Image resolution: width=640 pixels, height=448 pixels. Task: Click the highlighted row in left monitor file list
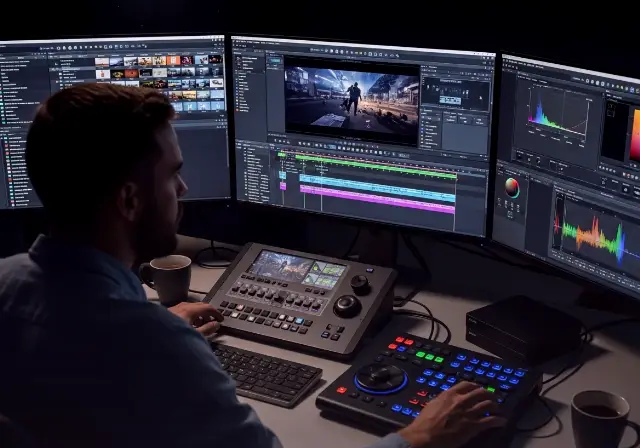click(x=72, y=70)
